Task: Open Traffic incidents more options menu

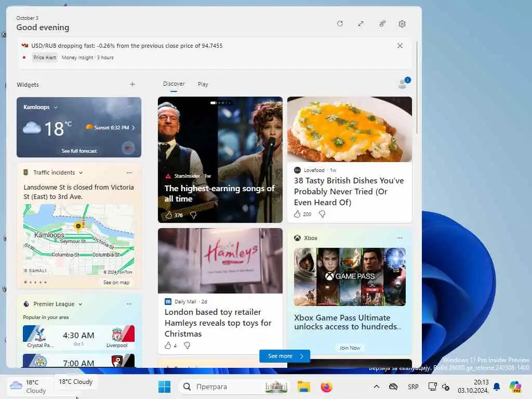Action: coord(129,172)
